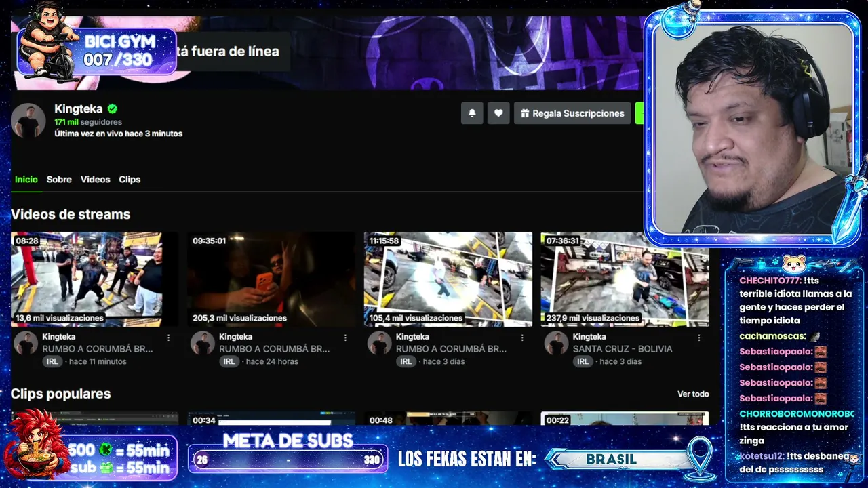Click the '171 mil seguidores' follower count
Viewport: 868px width, 488px height.
tap(88, 122)
